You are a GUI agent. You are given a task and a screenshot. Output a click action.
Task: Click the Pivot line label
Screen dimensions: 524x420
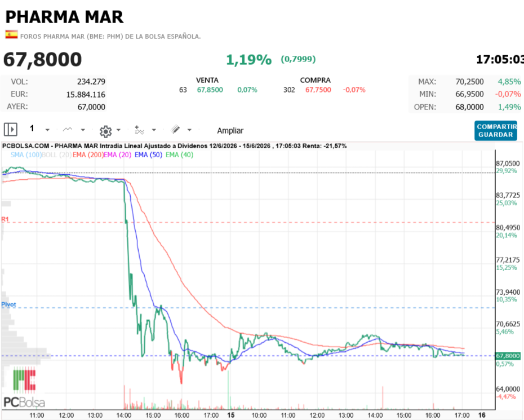(8, 304)
